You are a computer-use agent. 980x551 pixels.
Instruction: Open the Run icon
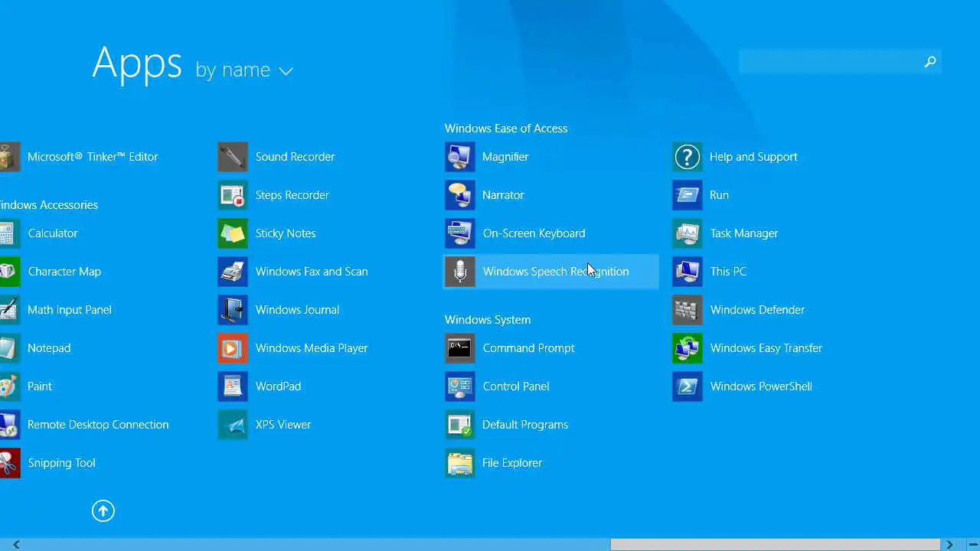click(x=688, y=195)
